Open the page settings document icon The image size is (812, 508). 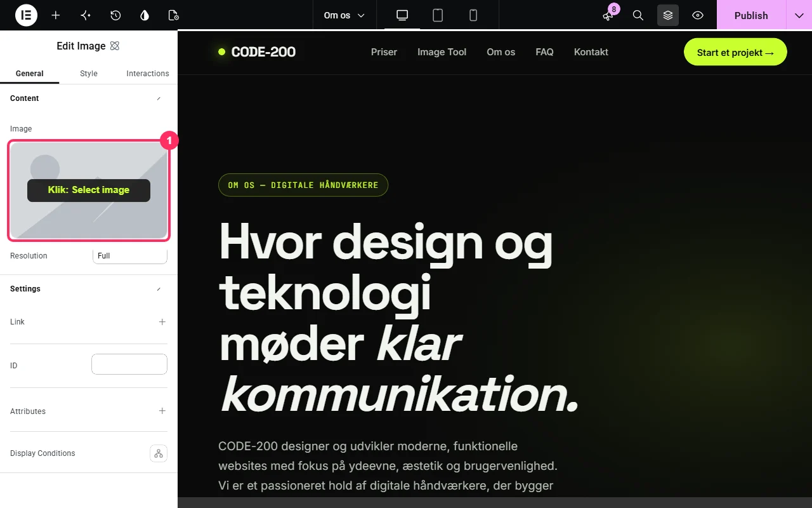click(174, 15)
